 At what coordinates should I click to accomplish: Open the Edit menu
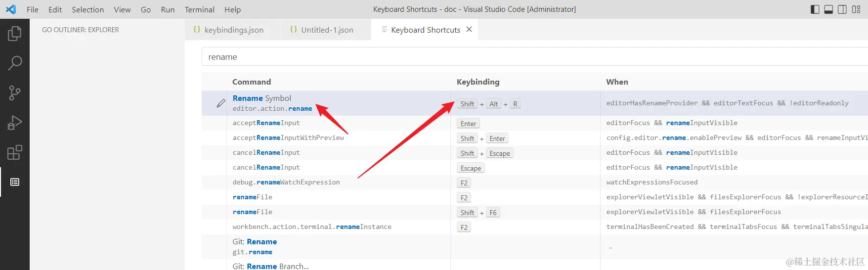55,9
